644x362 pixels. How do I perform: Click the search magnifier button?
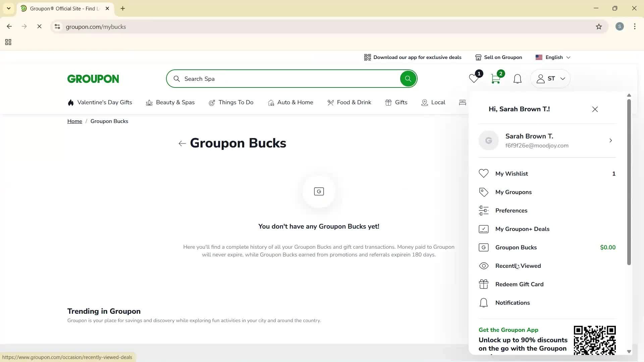408,78
